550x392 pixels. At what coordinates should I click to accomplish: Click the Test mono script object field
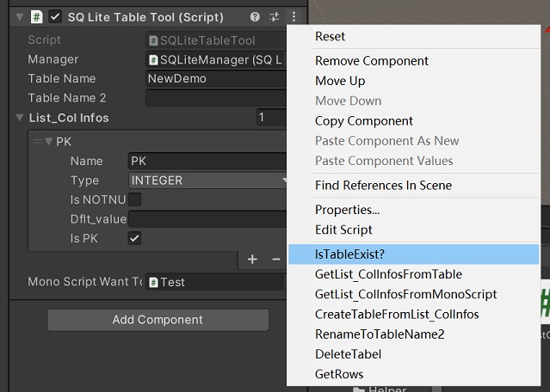pyautogui.click(x=215, y=282)
